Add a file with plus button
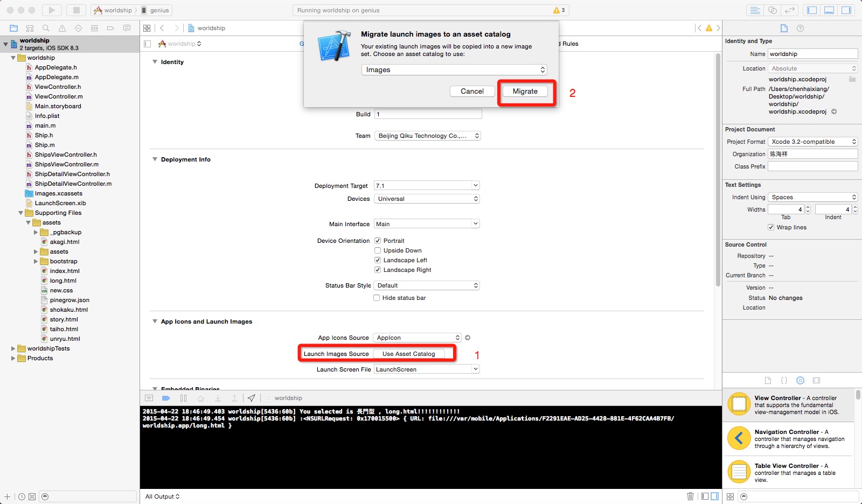The image size is (862, 504). [8, 496]
